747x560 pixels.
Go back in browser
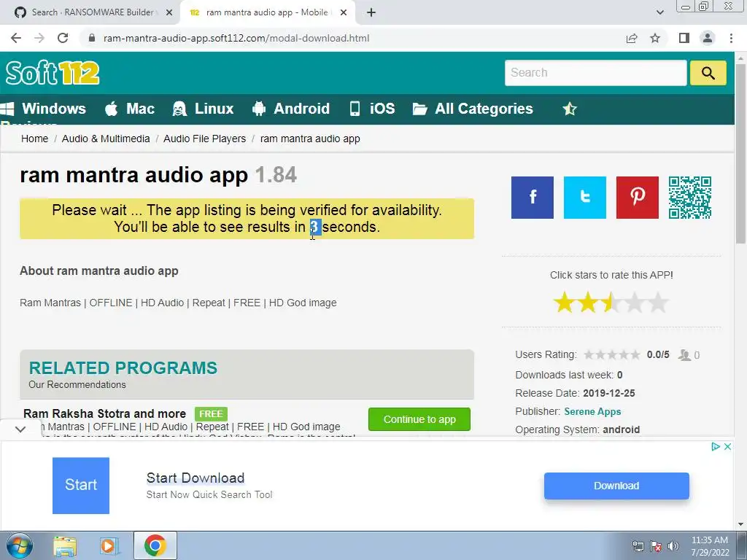click(16, 38)
